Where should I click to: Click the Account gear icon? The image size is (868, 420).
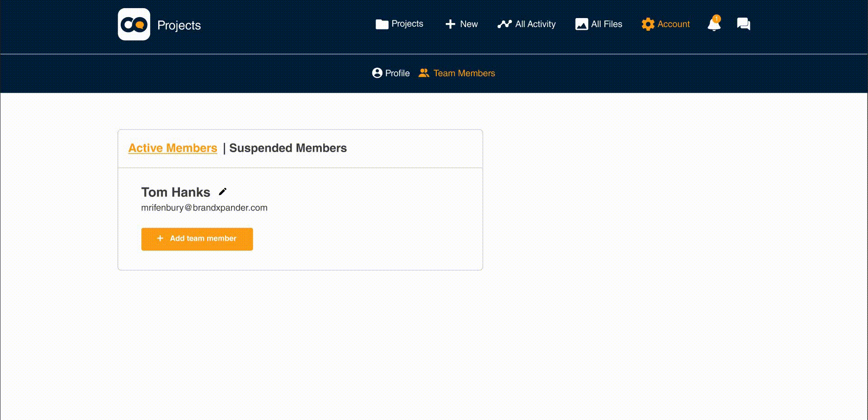pos(648,24)
